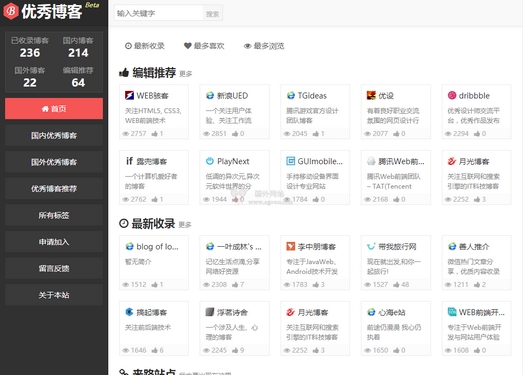Click the 搜索 search button
Viewport: 523px width, 375px height.
click(x=212, y=14)
